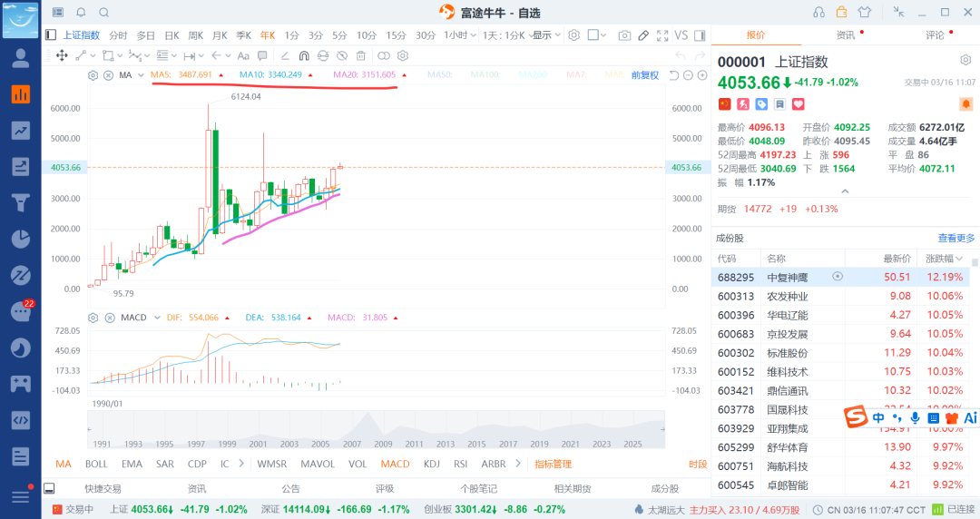Expand more indicators chevron after IC

(x=241, y=464)
